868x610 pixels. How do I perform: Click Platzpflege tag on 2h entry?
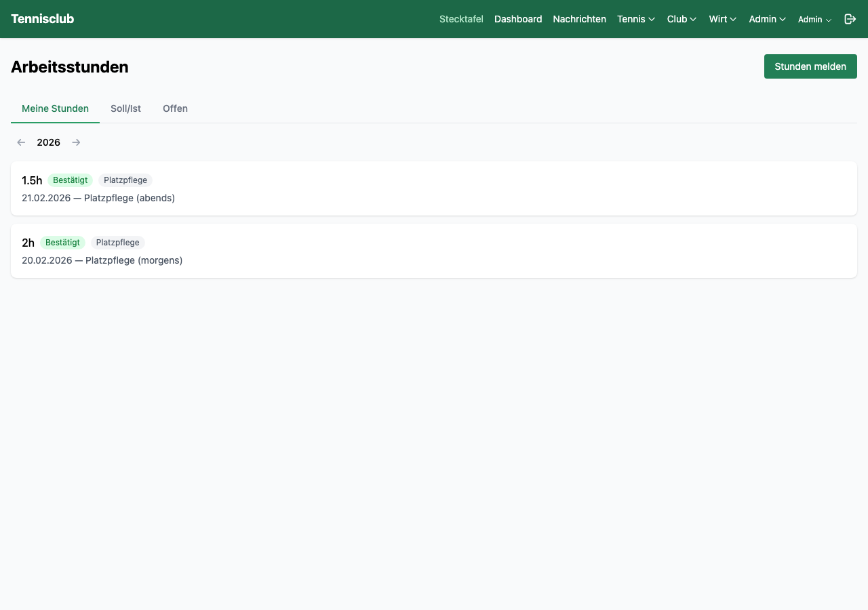click(x=118, y=243)
